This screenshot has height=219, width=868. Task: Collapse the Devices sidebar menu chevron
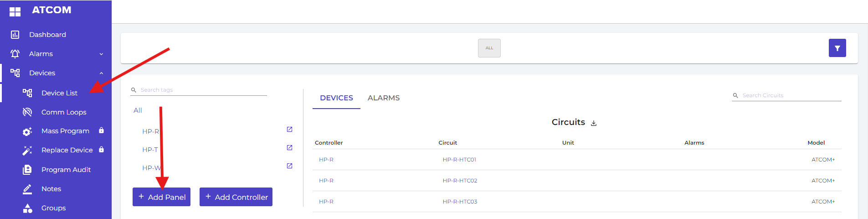[x=101, y=73]
